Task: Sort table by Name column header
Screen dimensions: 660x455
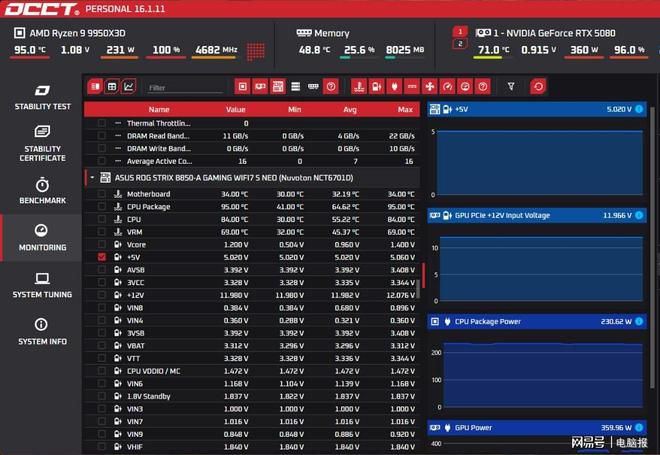Action: [x=159, y=109]
